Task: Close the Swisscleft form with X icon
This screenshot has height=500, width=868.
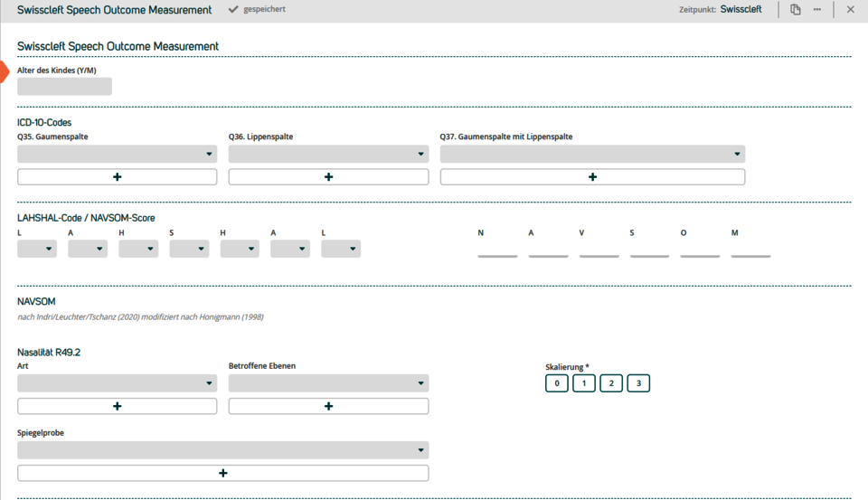Action: 850,10
